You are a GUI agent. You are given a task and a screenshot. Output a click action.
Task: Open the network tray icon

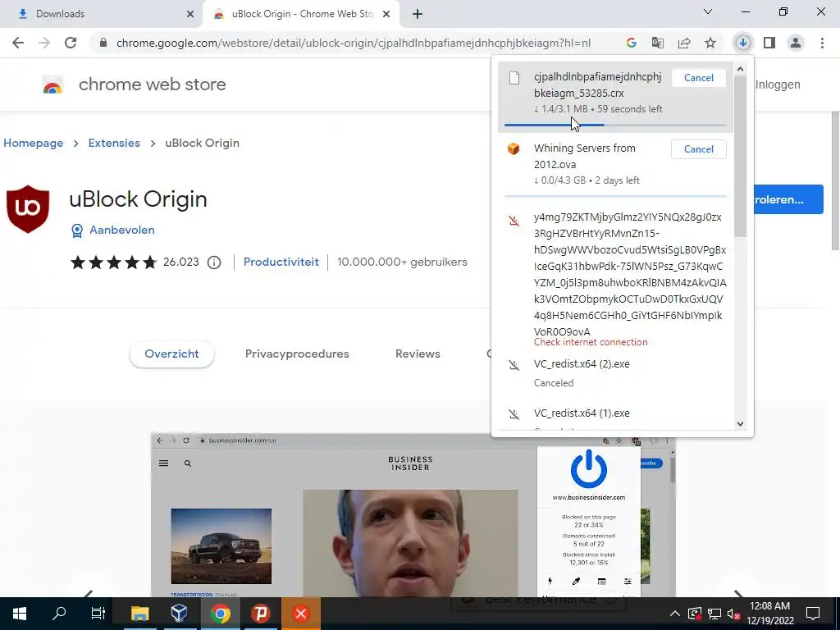tap(714, 614)
